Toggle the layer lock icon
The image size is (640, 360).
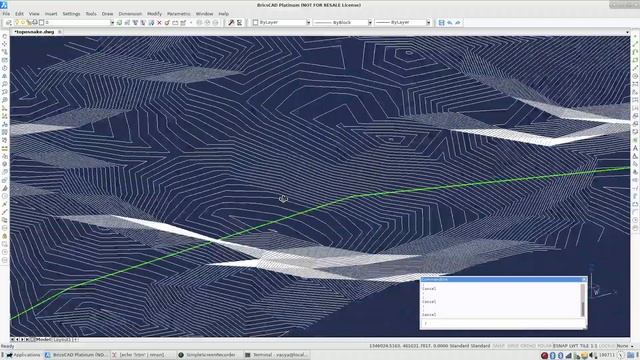(29, 22)
